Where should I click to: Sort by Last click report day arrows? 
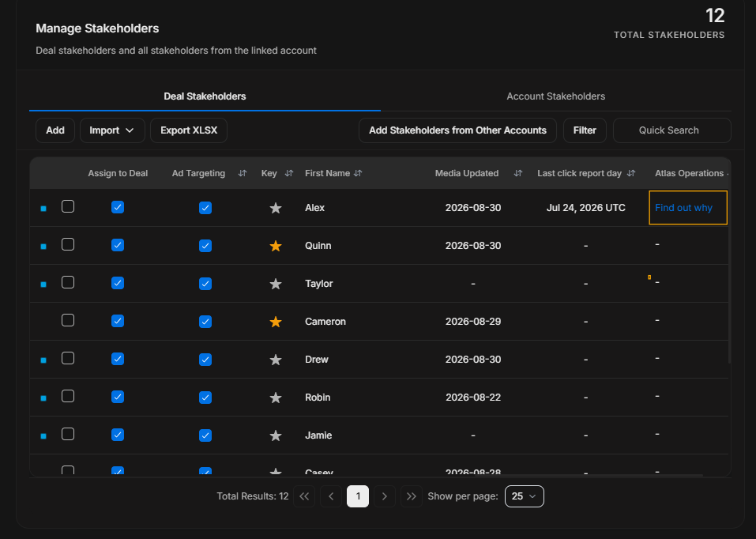630,173
